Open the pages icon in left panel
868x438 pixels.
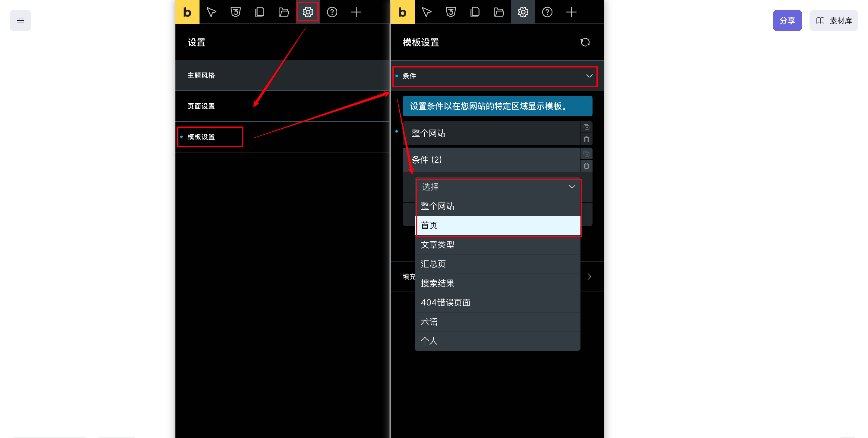[x=259, y=12]
